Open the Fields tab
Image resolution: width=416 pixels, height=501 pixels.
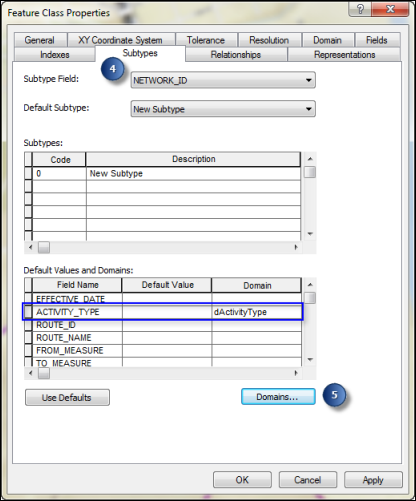click(x=377, y=40)
